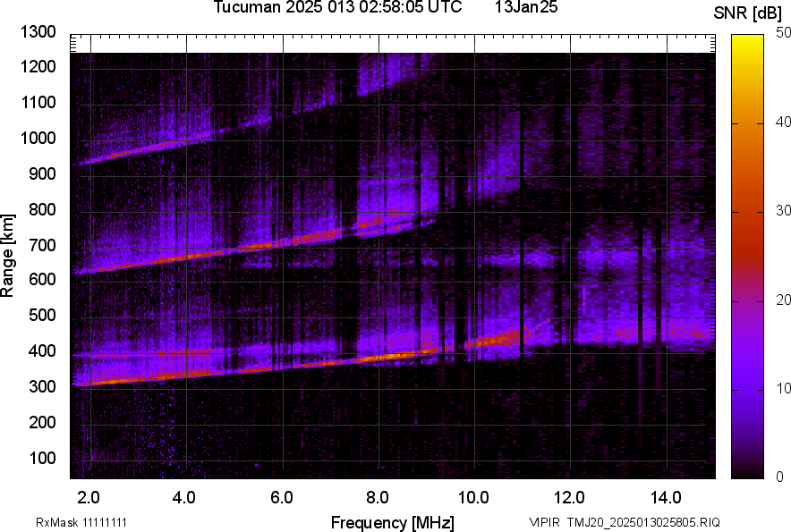Click the date label "13Jan25"
This screenshot has height=532, width=791.
click(525, 8)
